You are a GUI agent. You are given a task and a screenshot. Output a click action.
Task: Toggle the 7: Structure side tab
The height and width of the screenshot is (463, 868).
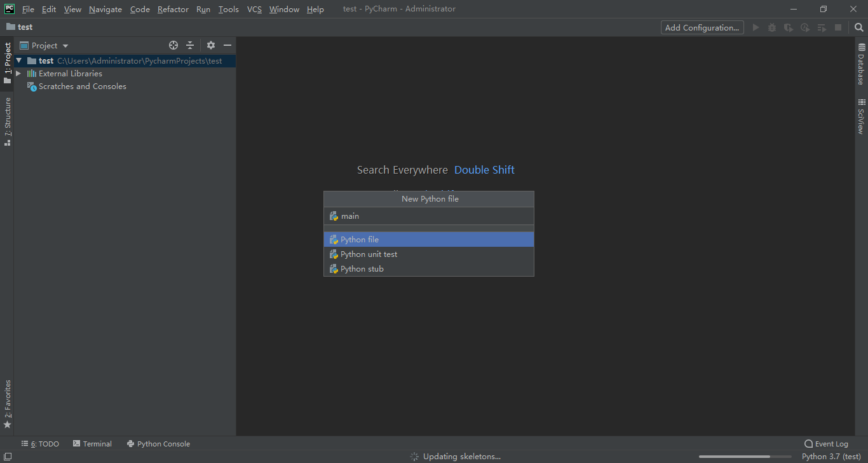point(7,121)
